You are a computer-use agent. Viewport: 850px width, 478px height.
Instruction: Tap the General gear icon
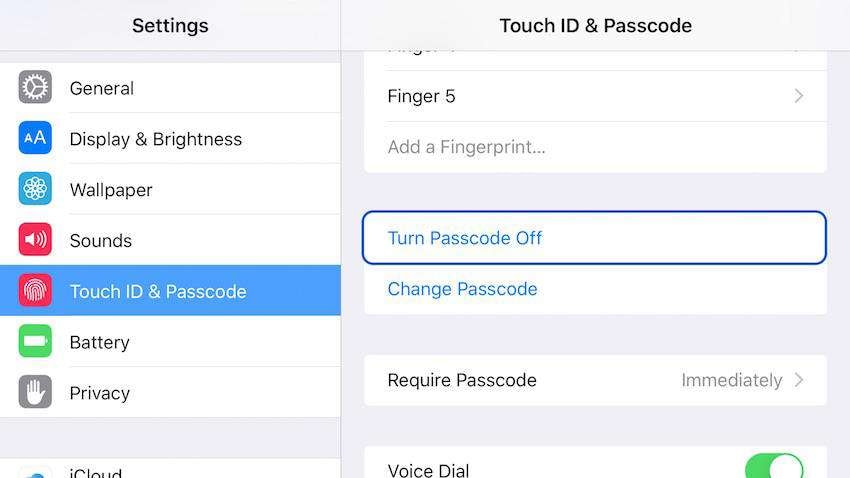coord(35,88)
